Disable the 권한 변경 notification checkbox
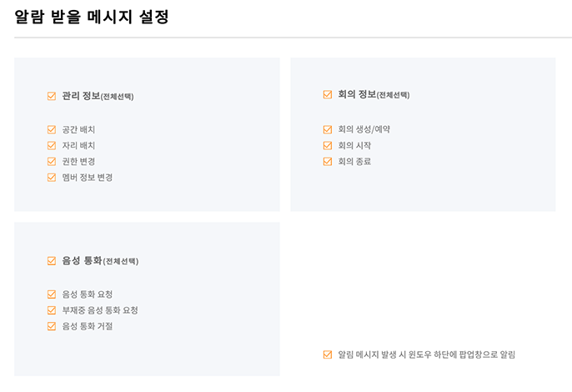572x392 pixels. coord(52,161)
